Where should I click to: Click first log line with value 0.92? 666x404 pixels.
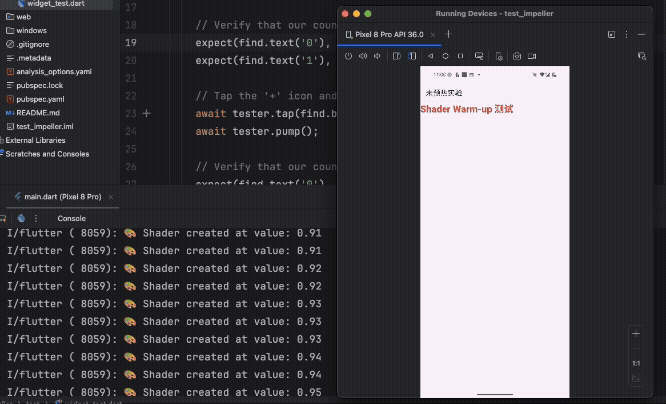(x=164, y=268)
